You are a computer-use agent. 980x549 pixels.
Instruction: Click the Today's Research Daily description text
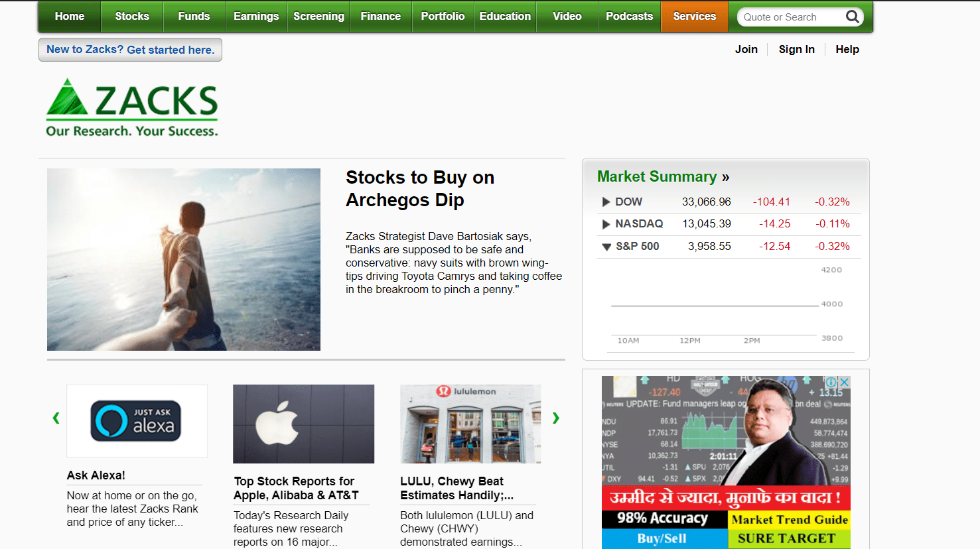tap(291, 528)
